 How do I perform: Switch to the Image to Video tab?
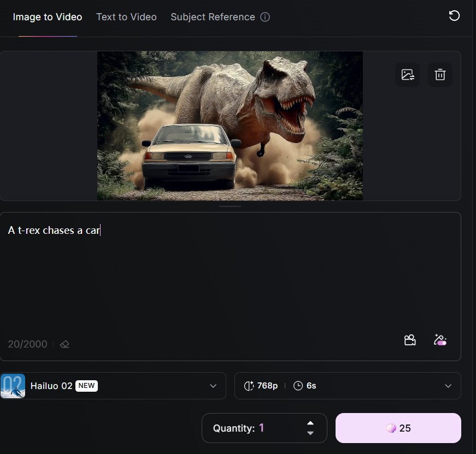(48, 17)
